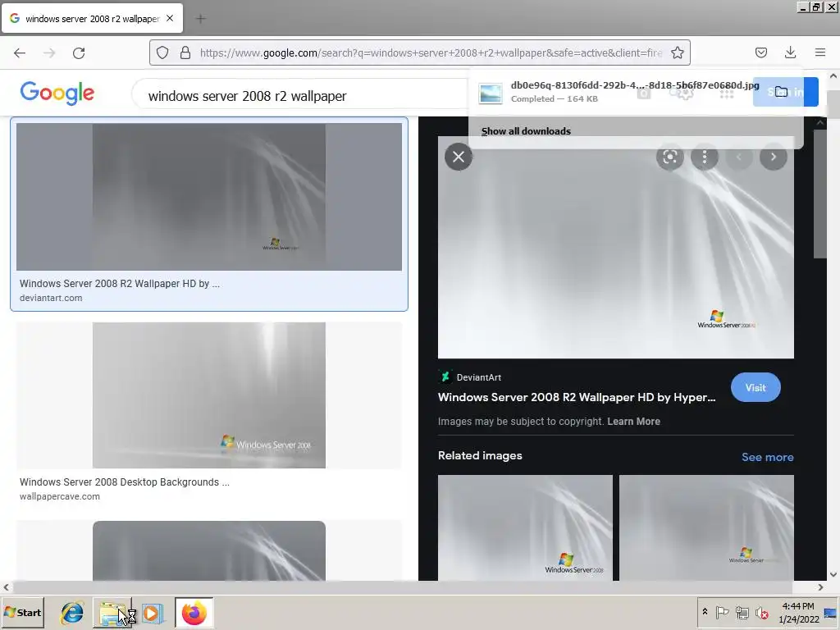Viewport: 840px width, 630px height.
Task: Click the address bar URL
Action: tap(431, 52)
